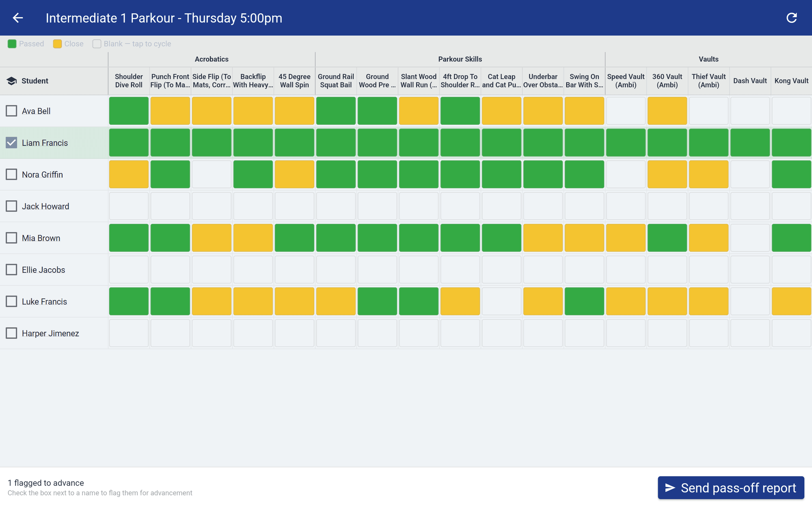Click the Slant Wood Wall Run header

point(419,81)
